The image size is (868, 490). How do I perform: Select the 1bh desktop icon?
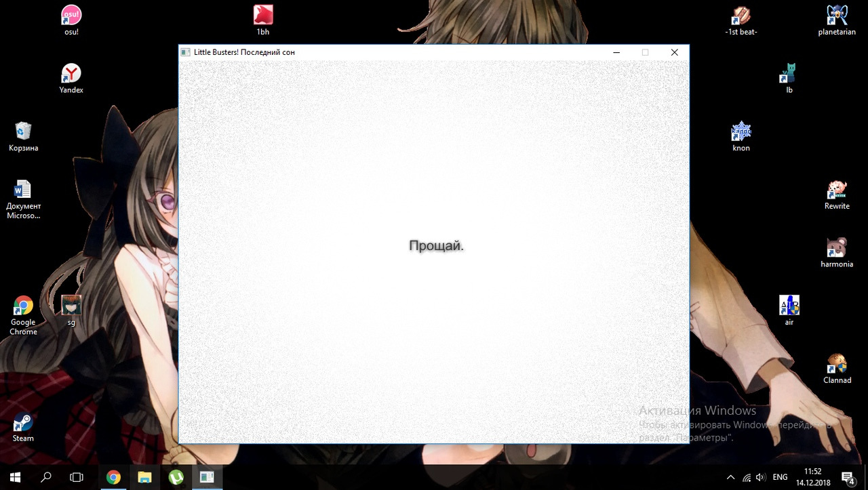[263, 15]
